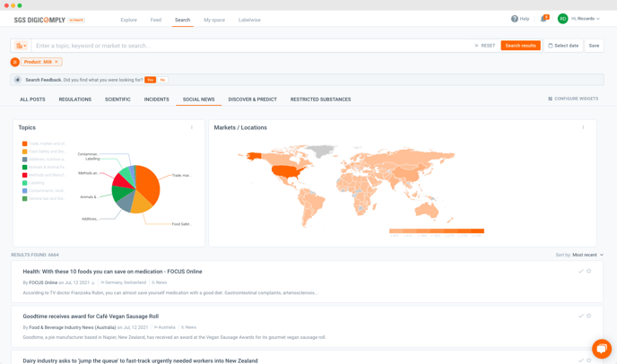Screen dimensions: 617x364
Task: Click the Help question mark icon
Action: tap(515, 19)
